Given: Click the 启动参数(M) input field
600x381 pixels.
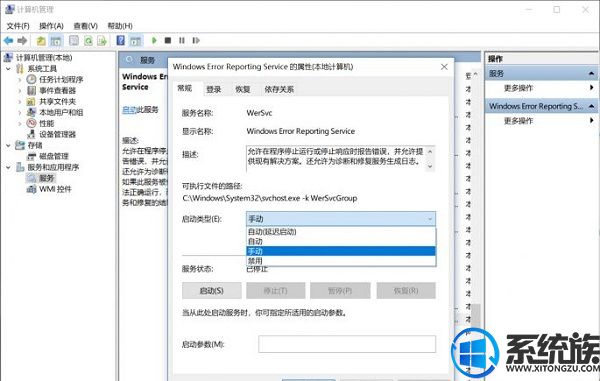Looking at the screenshot, I should tap(347, 344).
